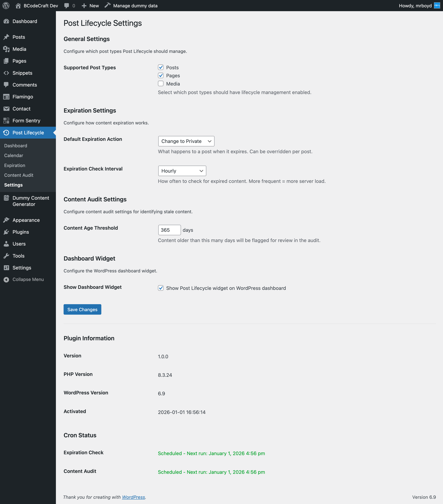Image resolution: width=443 pixels, height=504 pixels.
Task: Click the Save Changes button
Action: 82,309
